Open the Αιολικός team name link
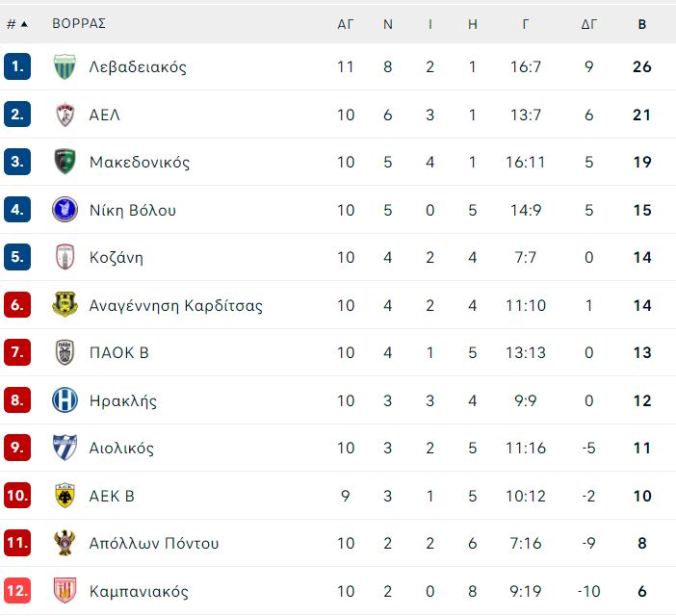This screenshot has height=616, width=676. 121,449
